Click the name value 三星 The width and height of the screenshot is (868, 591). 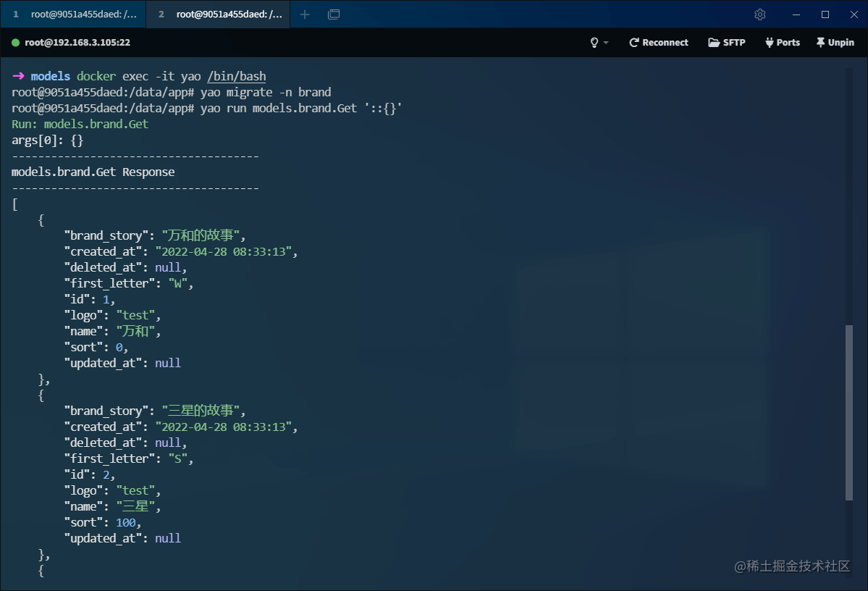point(135,507)
